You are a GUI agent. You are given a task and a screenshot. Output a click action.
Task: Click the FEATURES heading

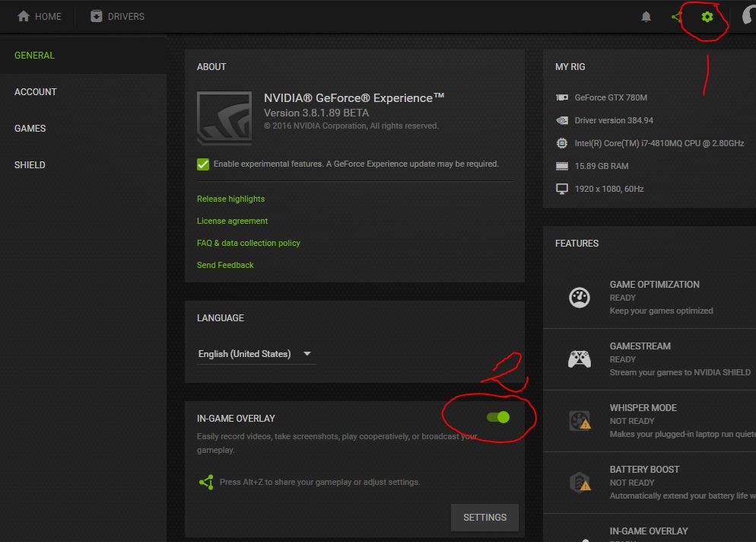click(577, 244)
